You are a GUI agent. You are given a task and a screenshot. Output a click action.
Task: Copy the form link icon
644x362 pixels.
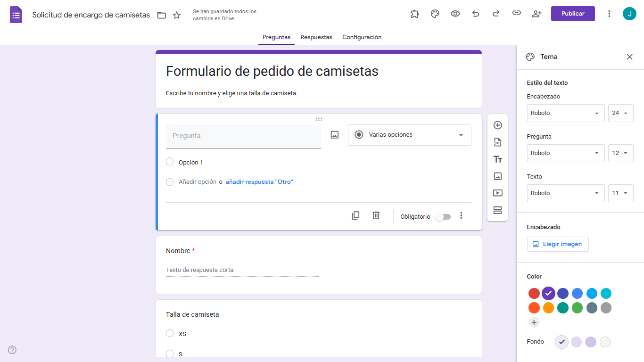(x=516, y=14)
